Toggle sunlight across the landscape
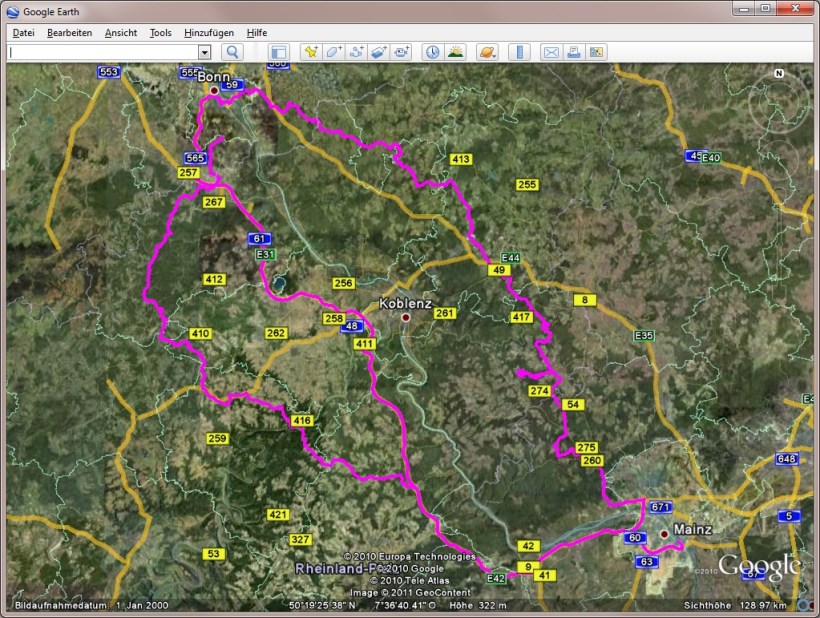This screenshot has height=618, width=820. (455, 52)
